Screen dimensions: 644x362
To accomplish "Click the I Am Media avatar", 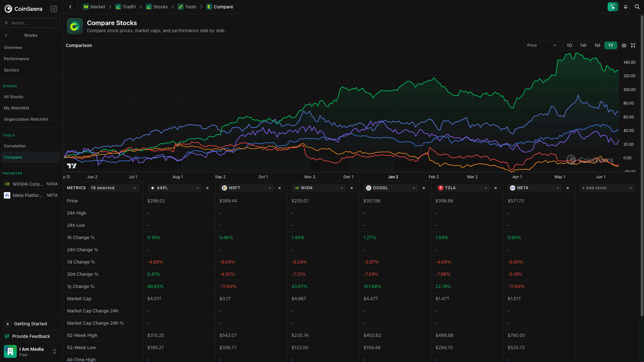I will (10, 351).
